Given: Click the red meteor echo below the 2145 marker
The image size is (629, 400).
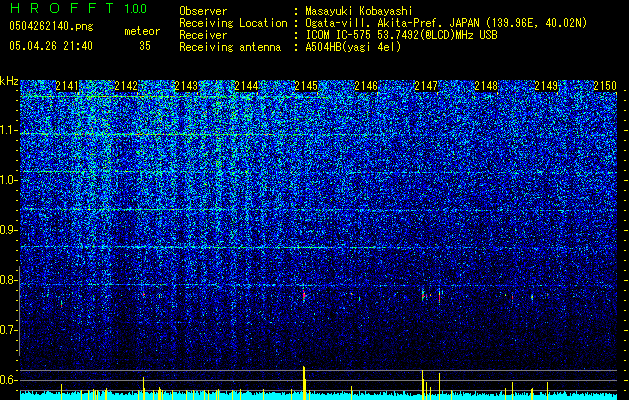Looking at the screenshot, I should click(x=304, y=296).
